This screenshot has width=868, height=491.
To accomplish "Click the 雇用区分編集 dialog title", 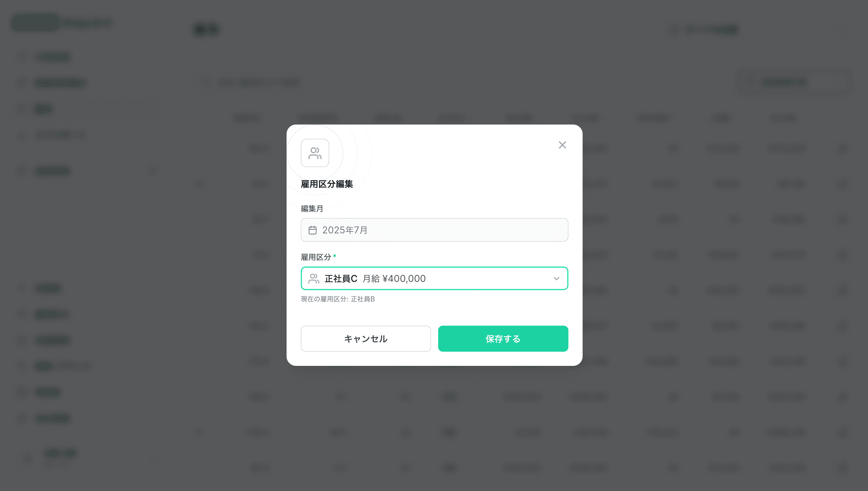I will [x=327, y=184].
